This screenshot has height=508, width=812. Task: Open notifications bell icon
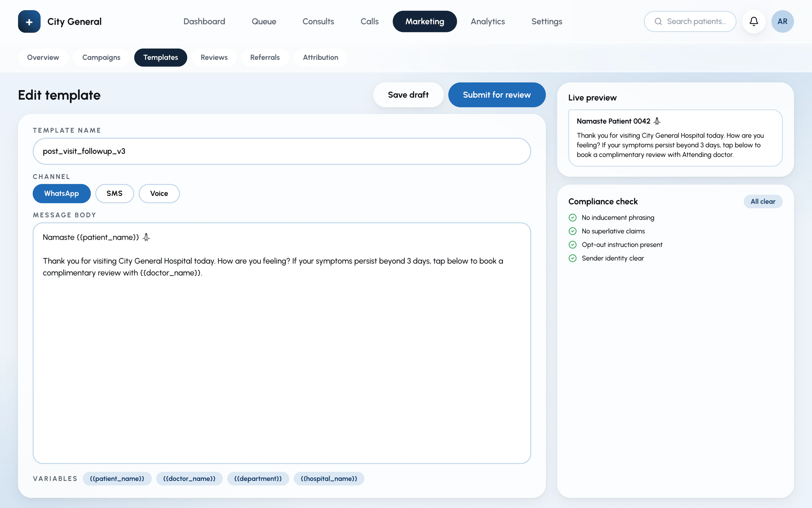[754, 22]
